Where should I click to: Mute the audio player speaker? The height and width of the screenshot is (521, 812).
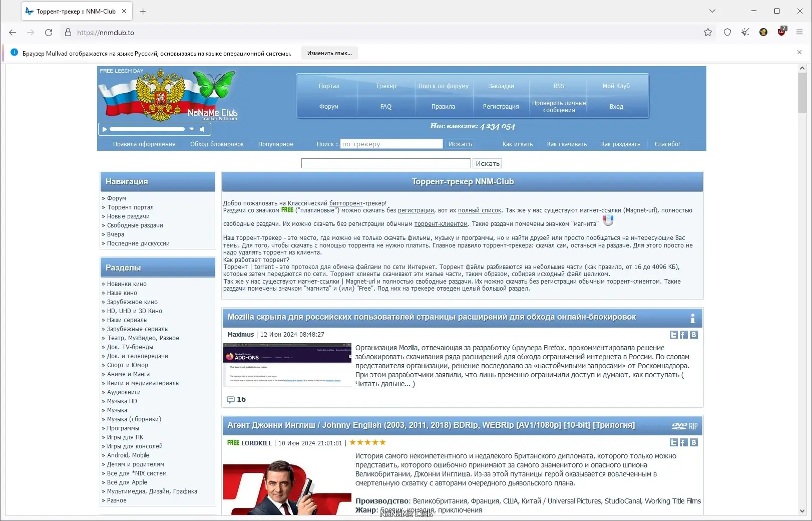(202, 129)
